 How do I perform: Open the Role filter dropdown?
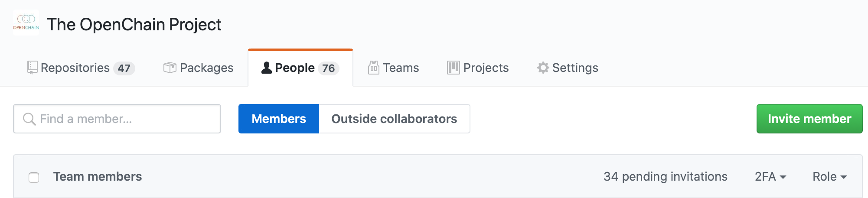tap(830, 176)
